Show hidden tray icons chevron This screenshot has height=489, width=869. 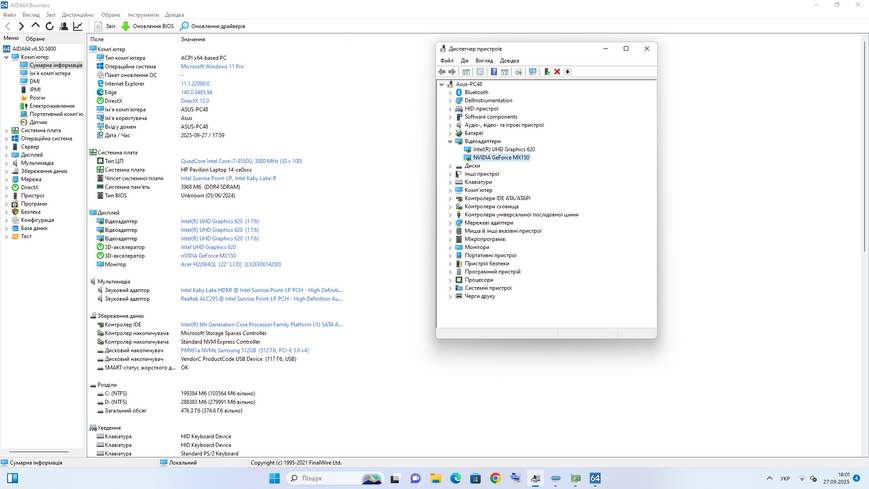point(769,478)
